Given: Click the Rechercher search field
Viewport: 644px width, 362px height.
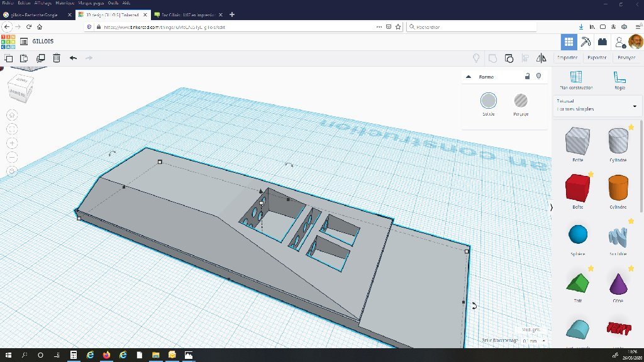Looking at the screenshot, I should click(x=472, y=26).
